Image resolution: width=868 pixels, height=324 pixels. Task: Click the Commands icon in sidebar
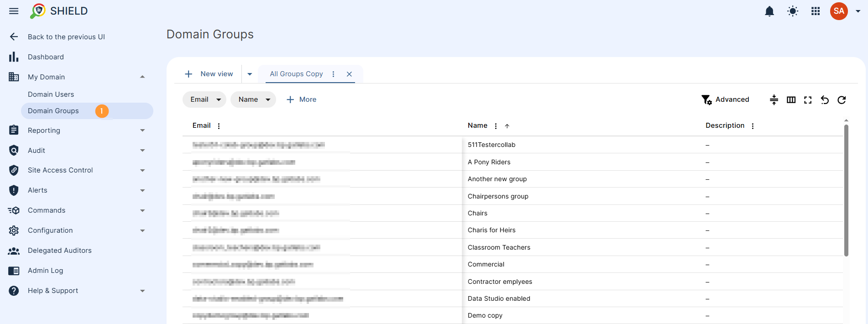(14, 210)
